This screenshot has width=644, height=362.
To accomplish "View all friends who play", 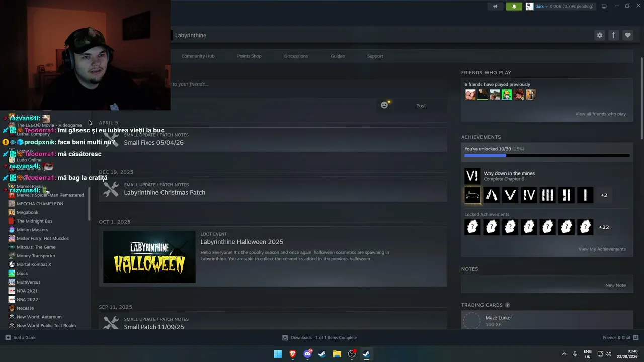I will pos(600,114).
